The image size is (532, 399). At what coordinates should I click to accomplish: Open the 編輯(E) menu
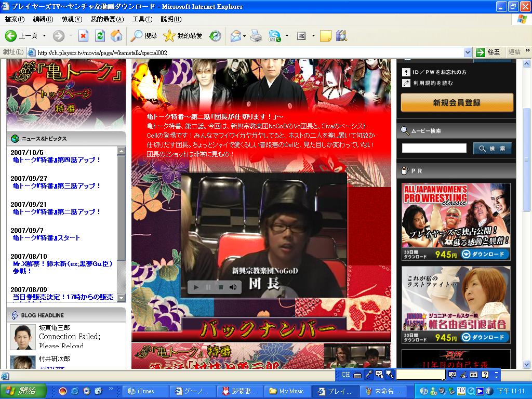[43, 19]
